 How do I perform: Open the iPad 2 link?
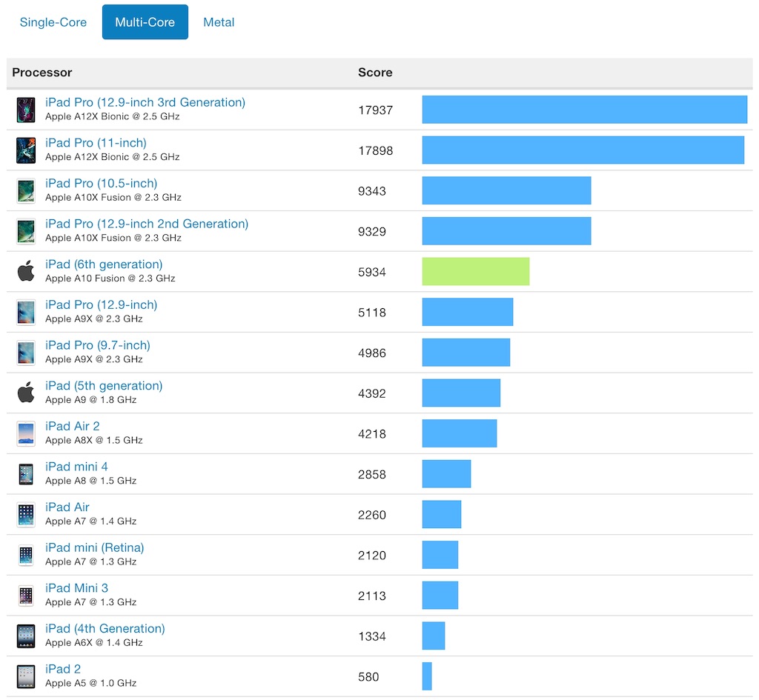(x=63, y=669)
